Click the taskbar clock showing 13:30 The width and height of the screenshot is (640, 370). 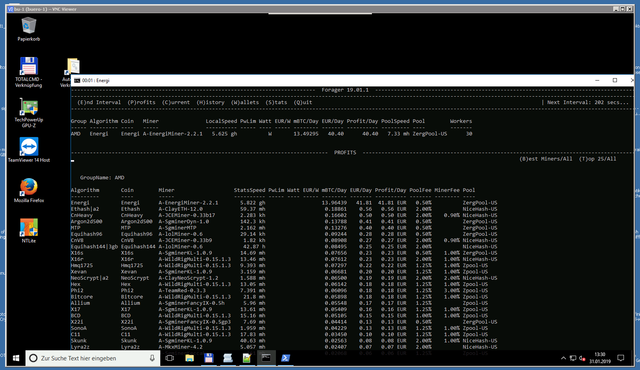click(x=600, y=358)
